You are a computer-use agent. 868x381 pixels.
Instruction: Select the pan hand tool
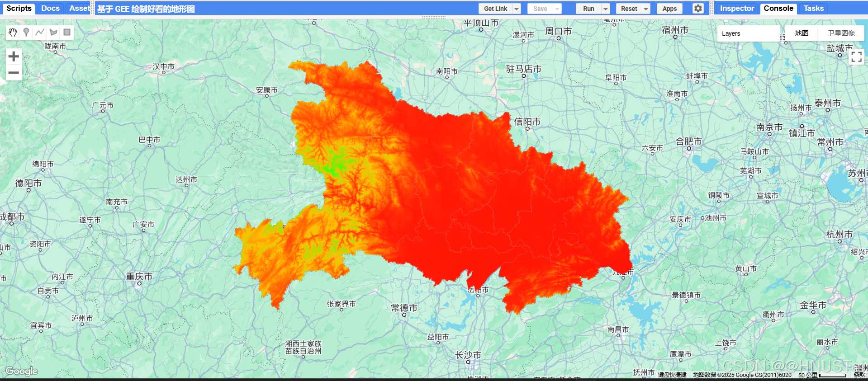(13, 32)
